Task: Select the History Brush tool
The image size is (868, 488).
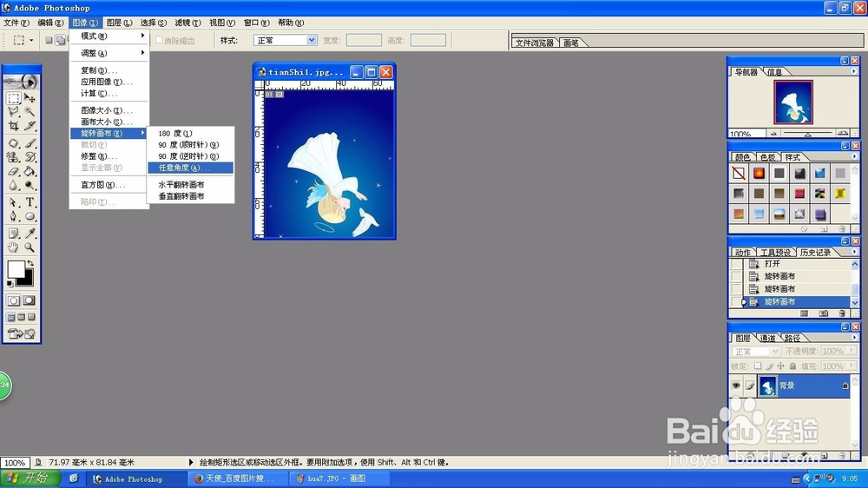Action: point(30,157)
